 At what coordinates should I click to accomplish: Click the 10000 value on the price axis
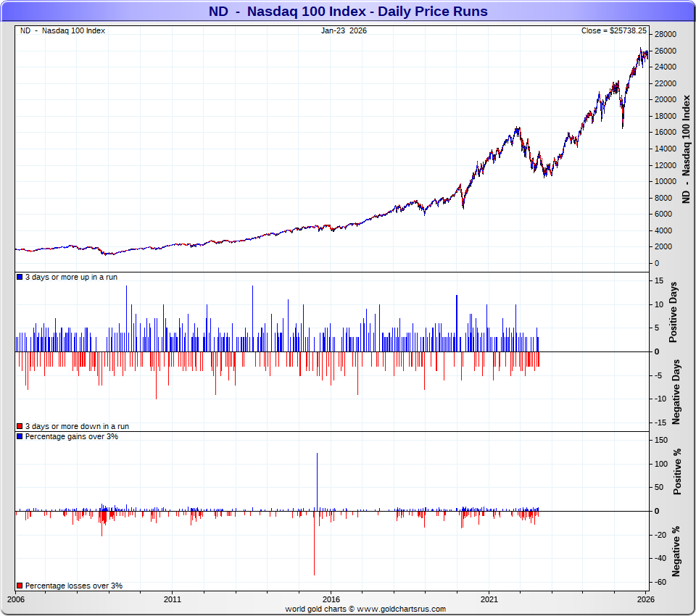tap(666, 181)
